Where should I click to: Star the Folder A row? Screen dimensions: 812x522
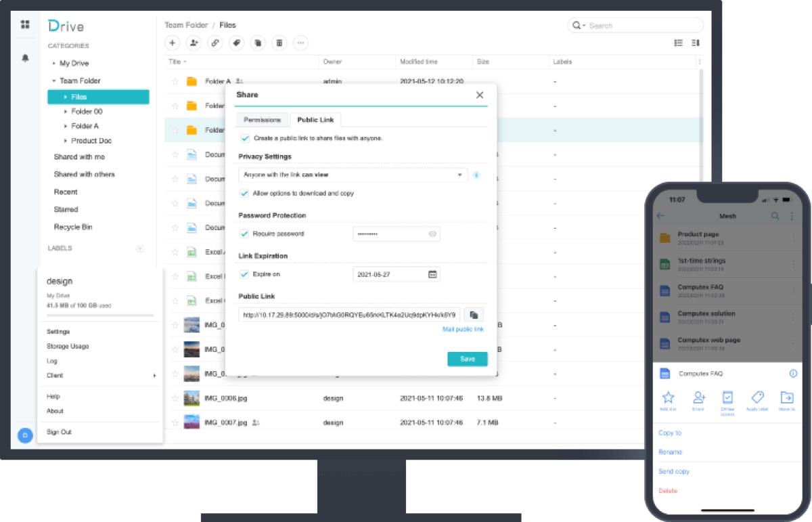pos(175,81)
